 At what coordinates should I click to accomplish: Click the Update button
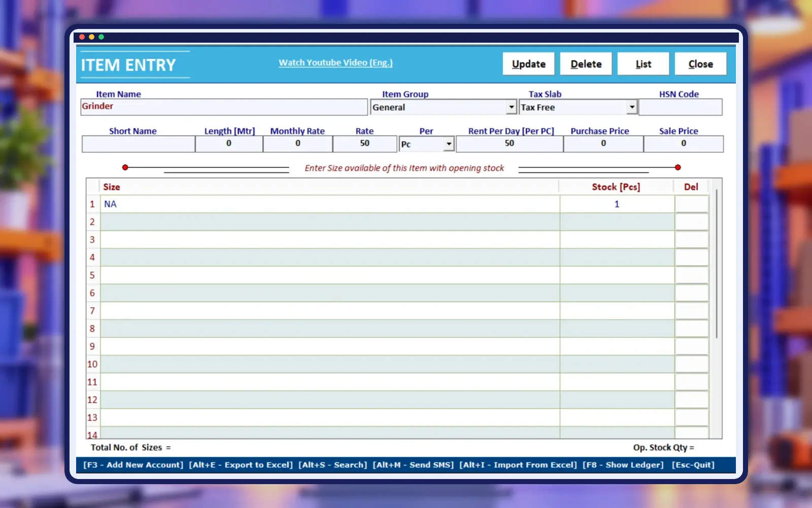[528, 64]
